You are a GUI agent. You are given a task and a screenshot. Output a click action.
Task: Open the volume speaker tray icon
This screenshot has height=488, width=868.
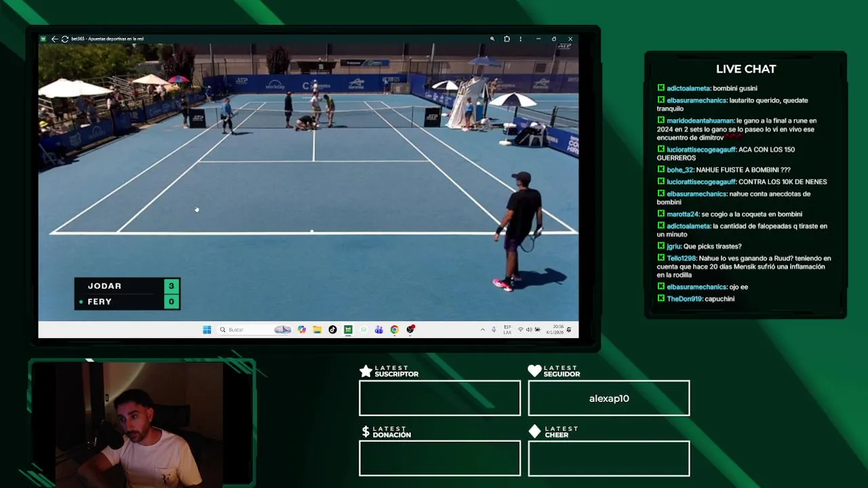pyautogui.click(x=529, y=329)
